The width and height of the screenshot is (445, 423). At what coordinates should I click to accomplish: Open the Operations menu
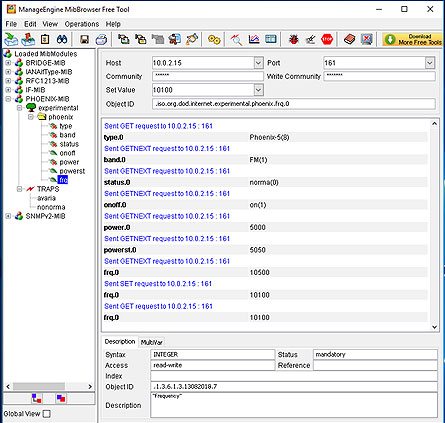coord(82,24)
